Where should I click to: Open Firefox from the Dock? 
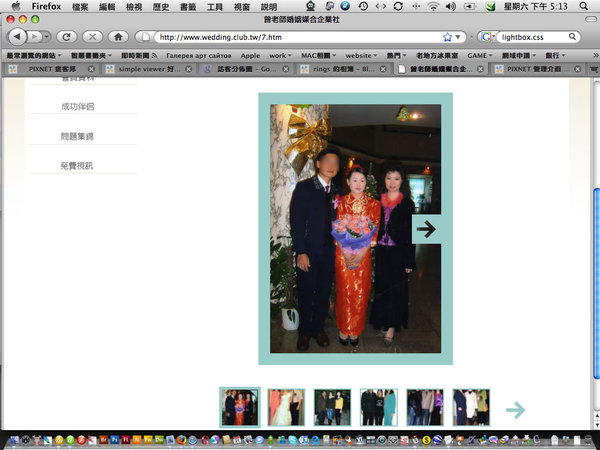[181, 440]
